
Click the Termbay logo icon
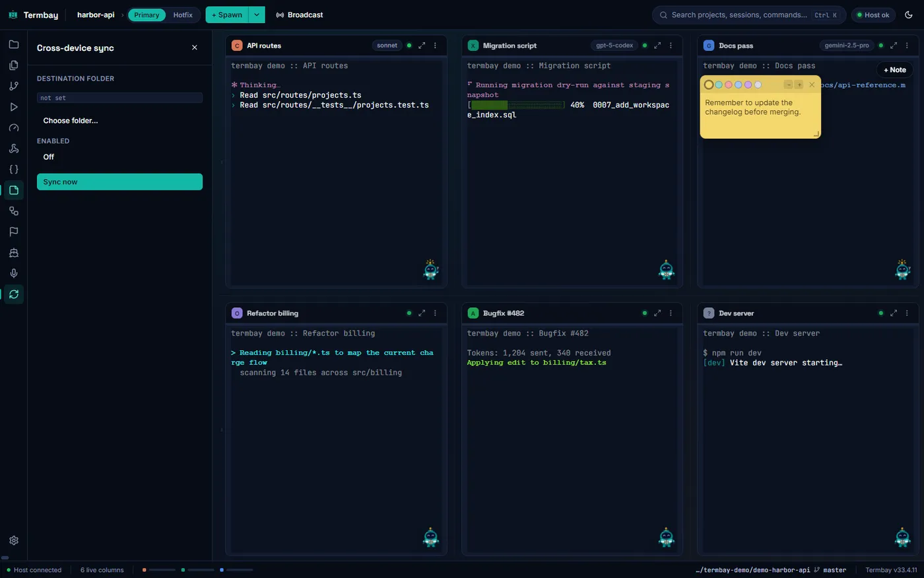click(13, 15)
